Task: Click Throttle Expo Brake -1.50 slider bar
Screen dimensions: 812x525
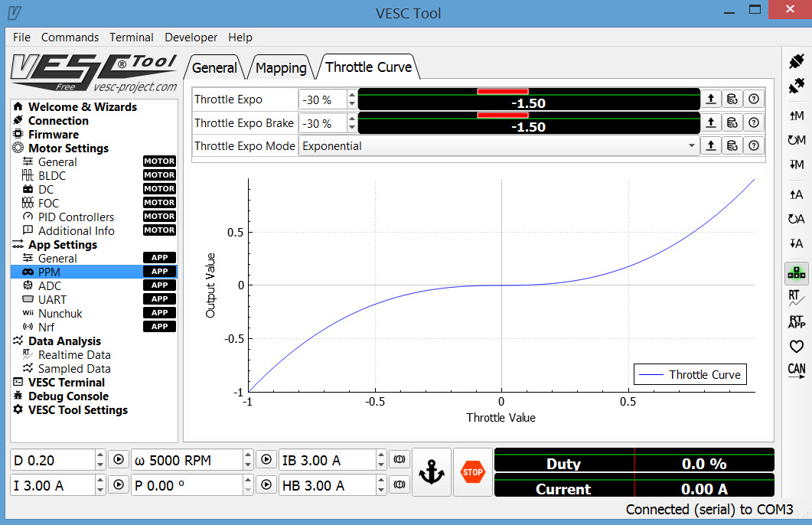Action: click(529, 122)
